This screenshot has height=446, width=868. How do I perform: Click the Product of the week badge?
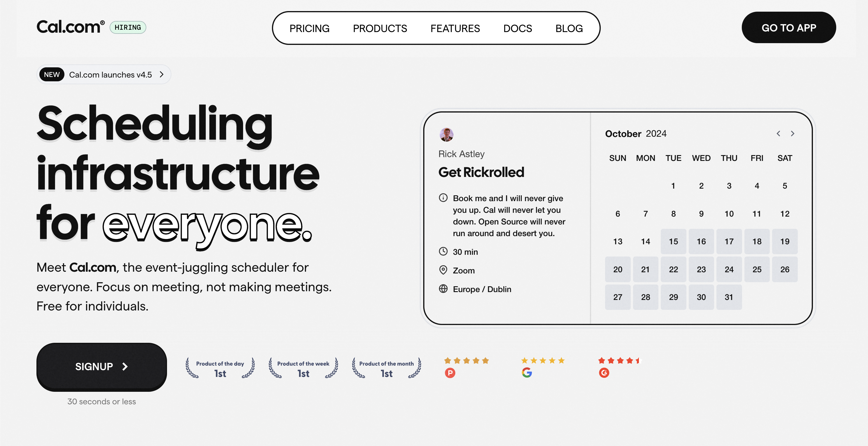tap(303, 368)
